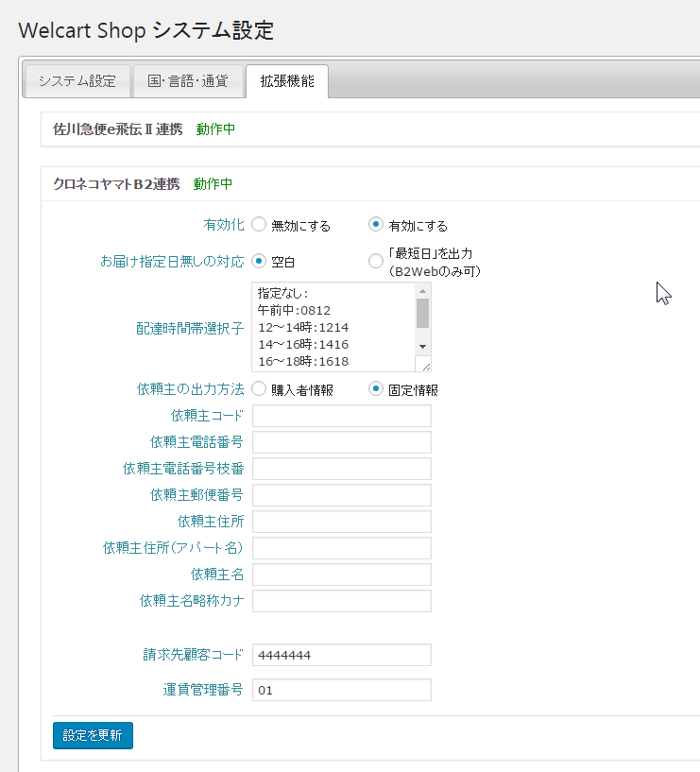Click the 有効化 label
The image size is (700, 772).
pos(224,225)
